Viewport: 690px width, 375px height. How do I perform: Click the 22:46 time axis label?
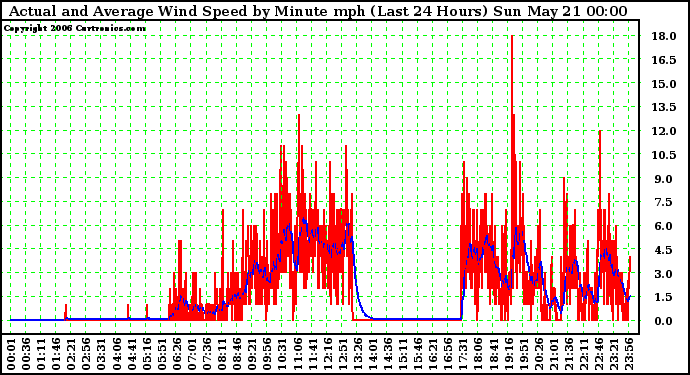click(598, 354)
